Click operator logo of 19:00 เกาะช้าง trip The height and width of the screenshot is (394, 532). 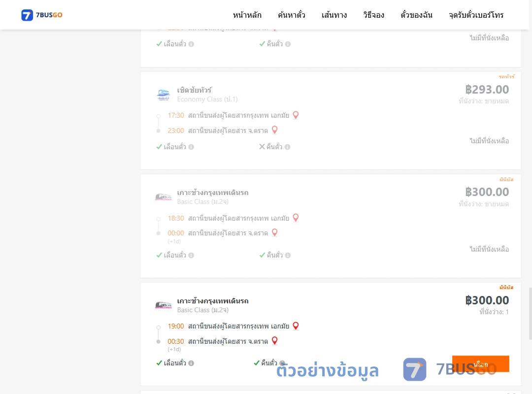pyautogui.click(x=164, y=305)
